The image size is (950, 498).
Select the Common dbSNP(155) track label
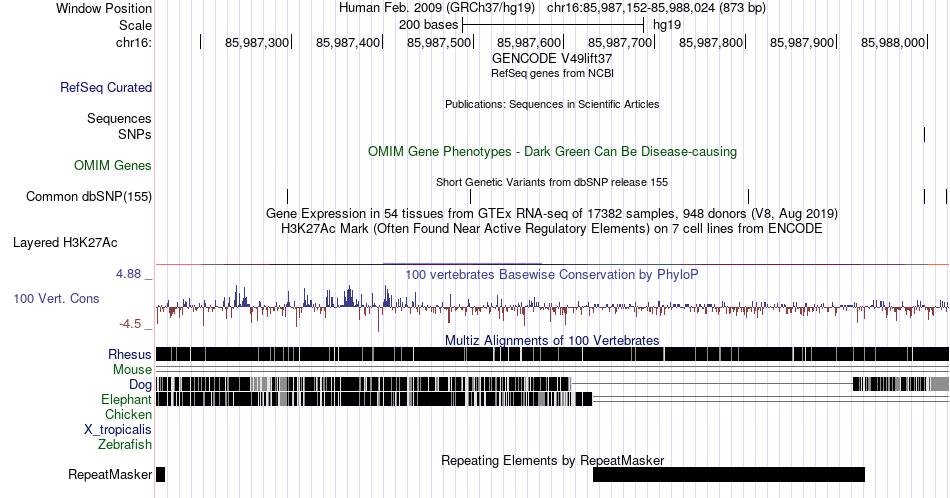point(89,196)
